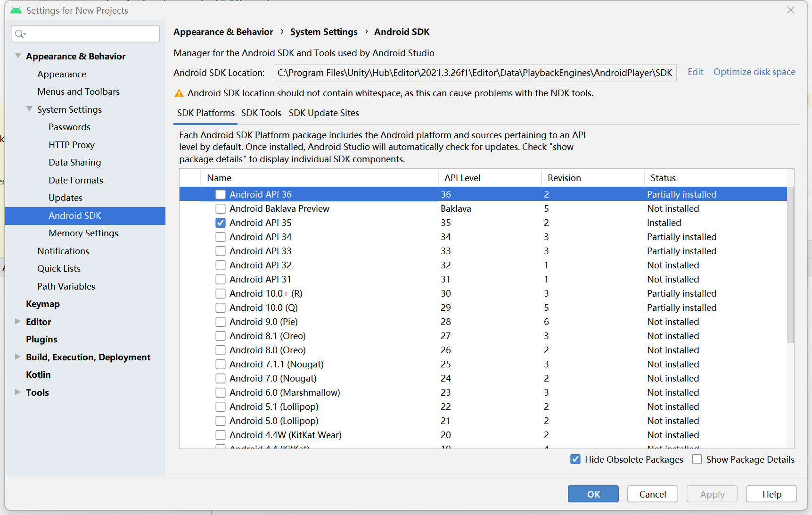Click the Apply button
The width and height of the screenshot is (812, 515).
click(x=712, y=494)
